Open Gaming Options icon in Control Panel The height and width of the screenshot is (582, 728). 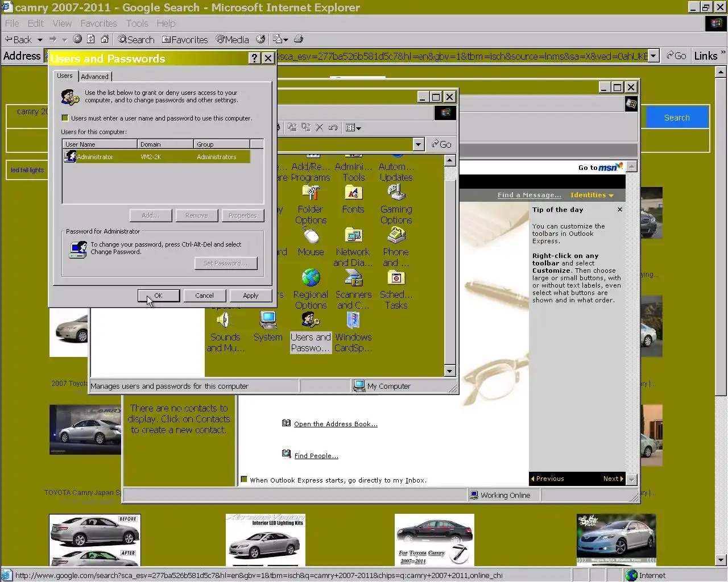click(x=396, y=203)
